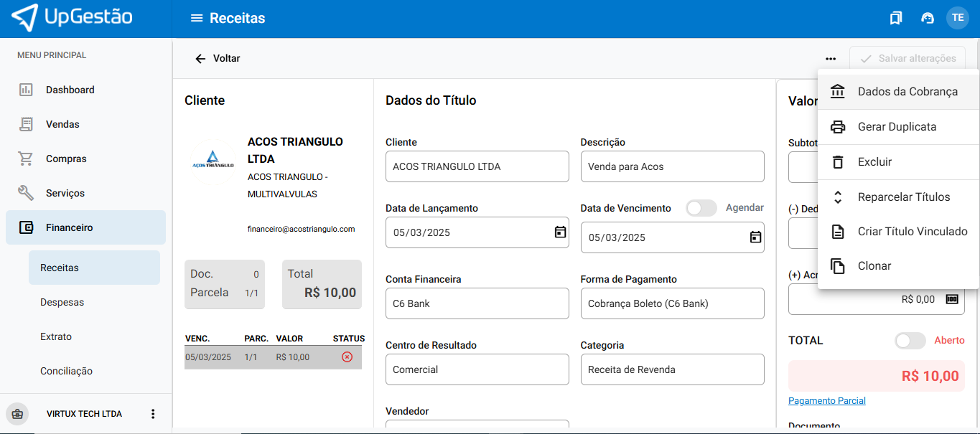The height and width of the screenshot is (434, 980).
Task: Click the Descrição input field
Action: (672, 166)
